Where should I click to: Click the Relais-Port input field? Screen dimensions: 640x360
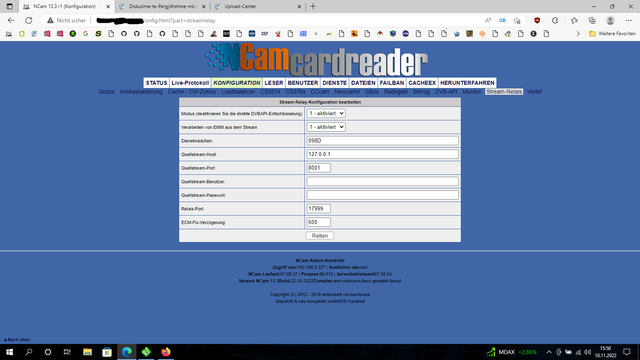318,209
